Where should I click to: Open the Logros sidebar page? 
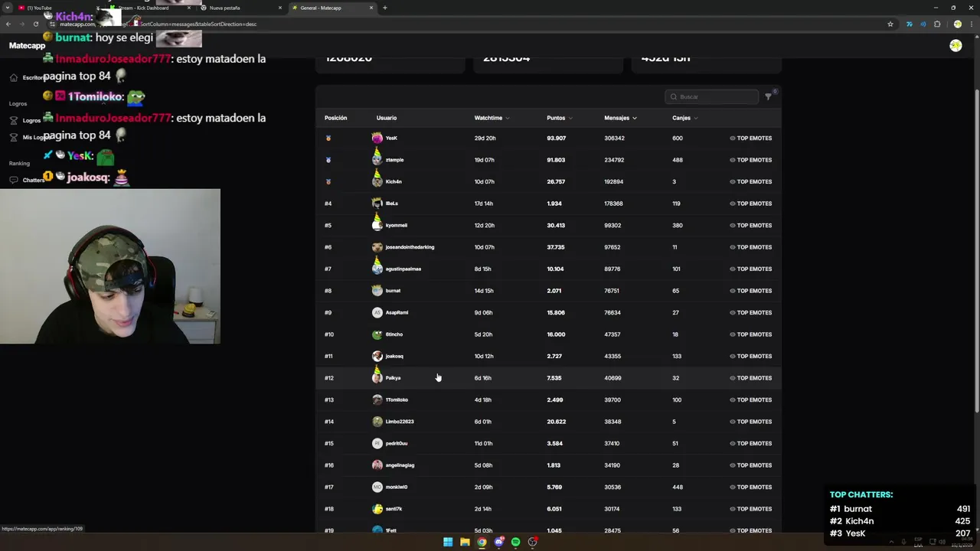click(25, 120)
